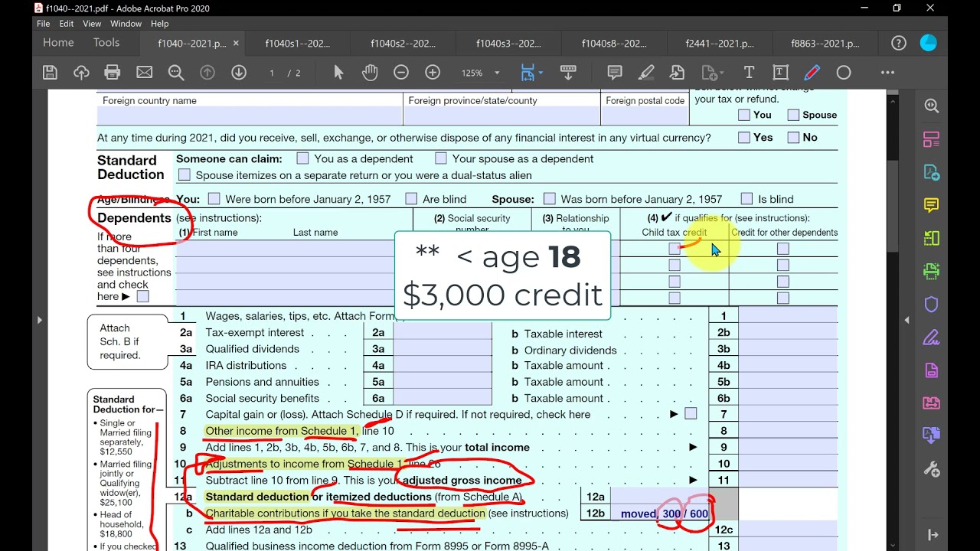This screenshot has width=980, height=551.
Task: Open the find text magnifier in toolbar
Action: click(x=176, y=73)
